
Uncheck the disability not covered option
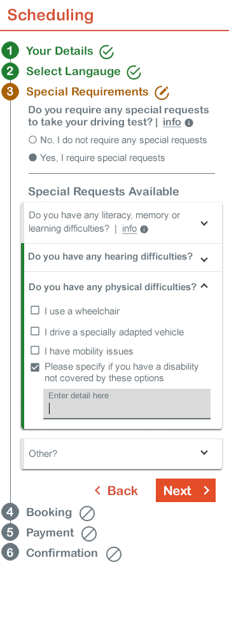point(35,367)
